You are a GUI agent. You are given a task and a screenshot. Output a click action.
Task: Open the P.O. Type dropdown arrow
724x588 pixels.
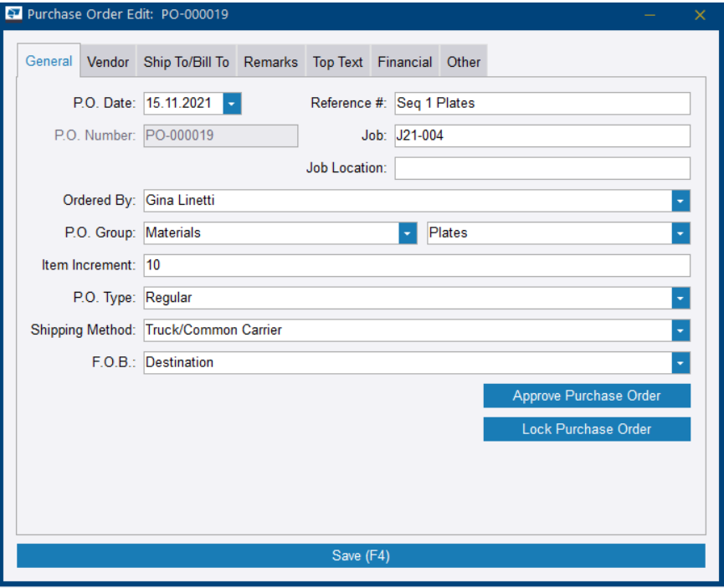coord(680,298)
